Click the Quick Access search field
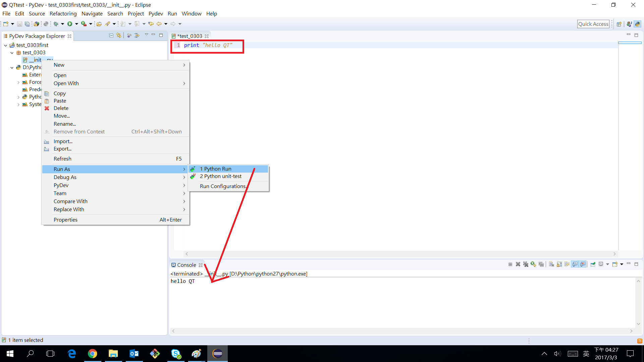Screen dimensions: 644x362 coord(593,24)
